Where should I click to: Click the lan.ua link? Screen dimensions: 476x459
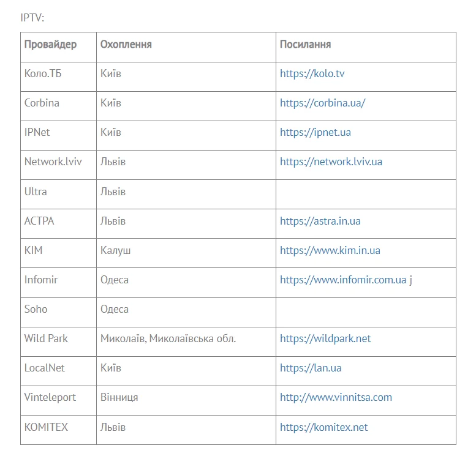click(x=311, y=368)
